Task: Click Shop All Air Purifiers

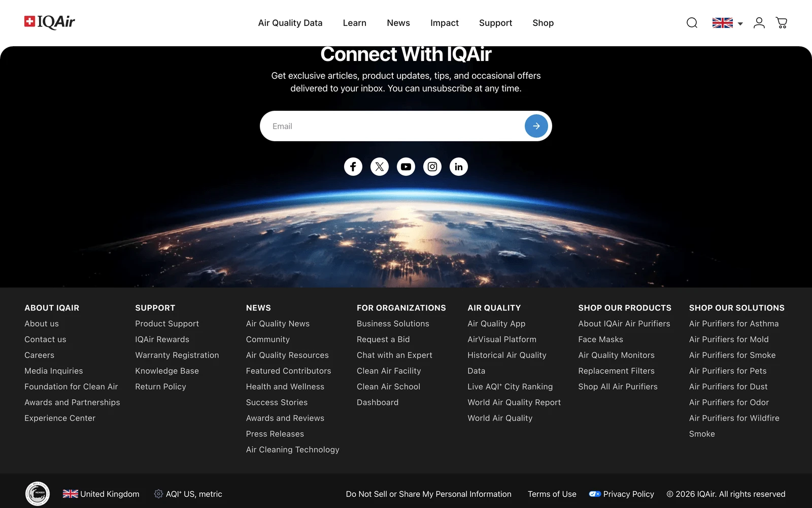Action: [618, 387]
